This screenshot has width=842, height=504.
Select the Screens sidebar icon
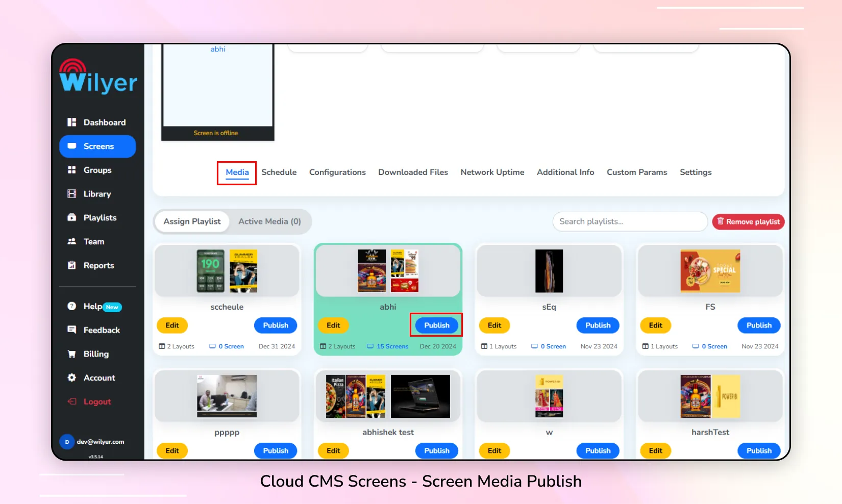coord(72,146)
